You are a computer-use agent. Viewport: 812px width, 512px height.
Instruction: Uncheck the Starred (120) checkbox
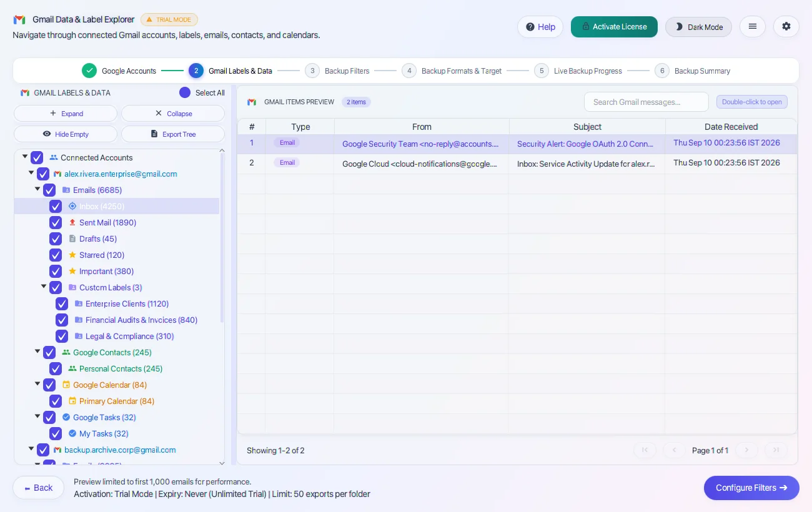[x=56, y=255]
